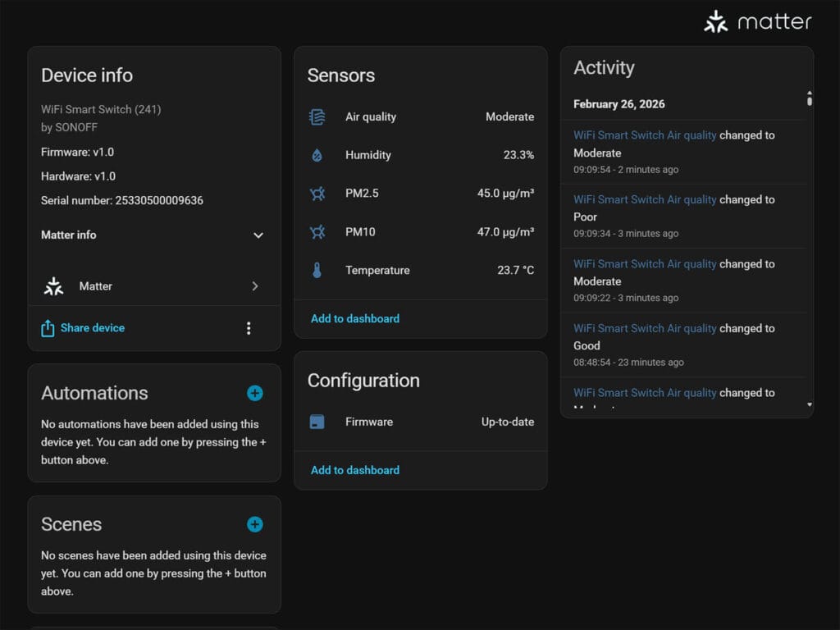
Task: Click the Firmware update icon
Action: [x=317, y=422]
